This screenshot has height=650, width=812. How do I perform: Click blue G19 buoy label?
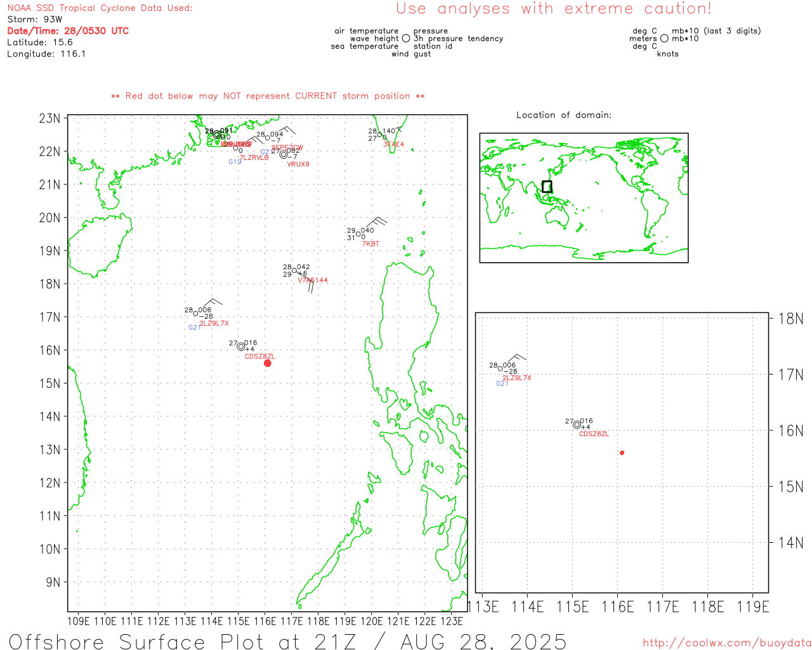pyautogui.click(x=235, y=162)
